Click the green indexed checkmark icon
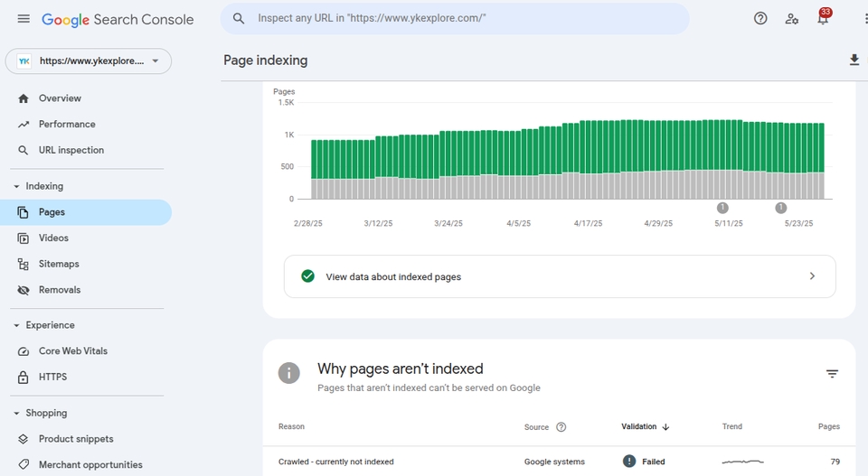868x476 pixels. [x=307, y=276]
